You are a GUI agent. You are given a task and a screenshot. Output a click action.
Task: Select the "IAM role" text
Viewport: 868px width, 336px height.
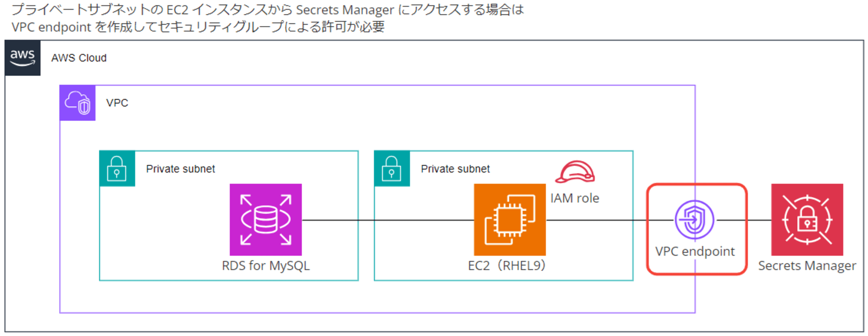[x=575, y=198]
